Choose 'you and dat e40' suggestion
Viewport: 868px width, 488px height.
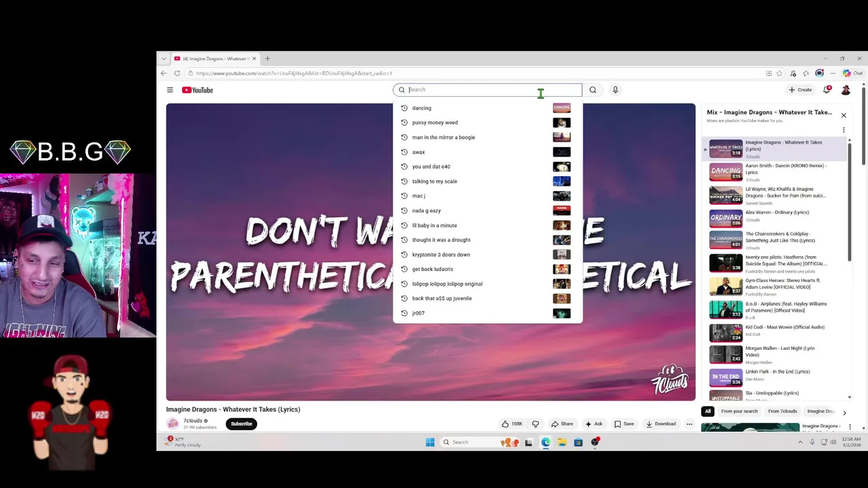487,167
